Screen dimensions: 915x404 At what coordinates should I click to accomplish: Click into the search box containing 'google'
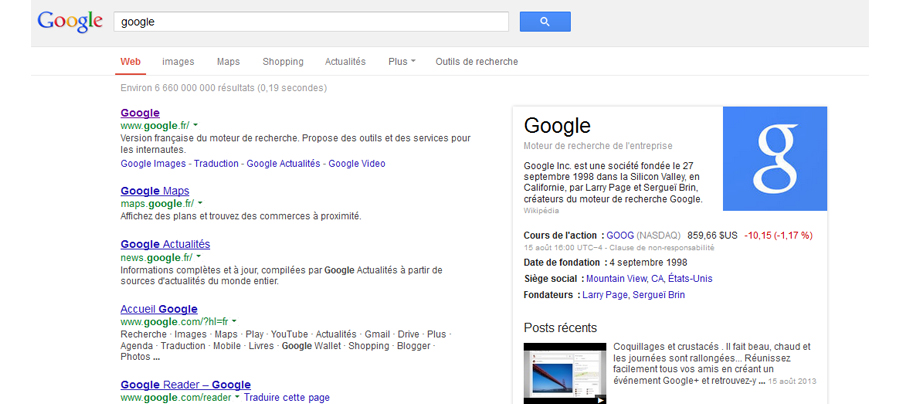coord(311,22)
